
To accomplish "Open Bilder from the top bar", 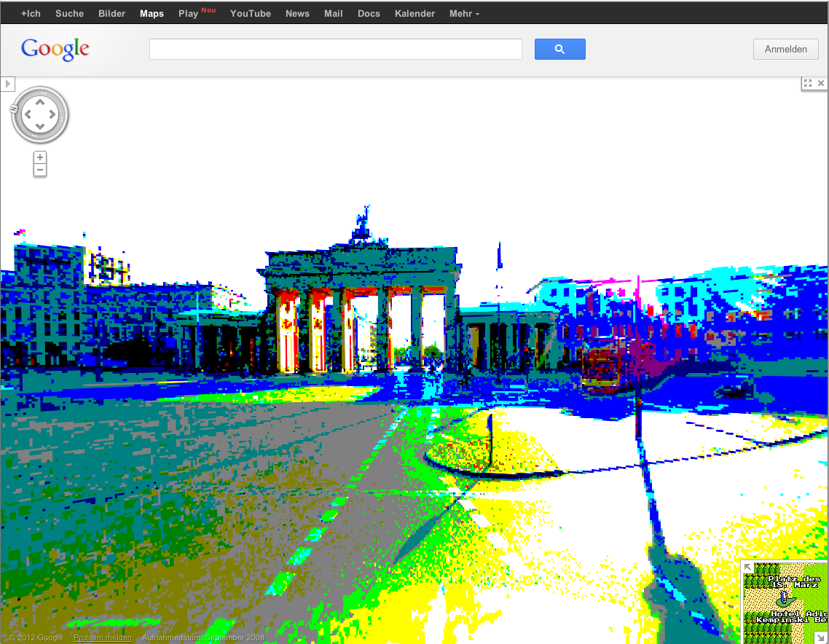I will (x=111, y=14).
